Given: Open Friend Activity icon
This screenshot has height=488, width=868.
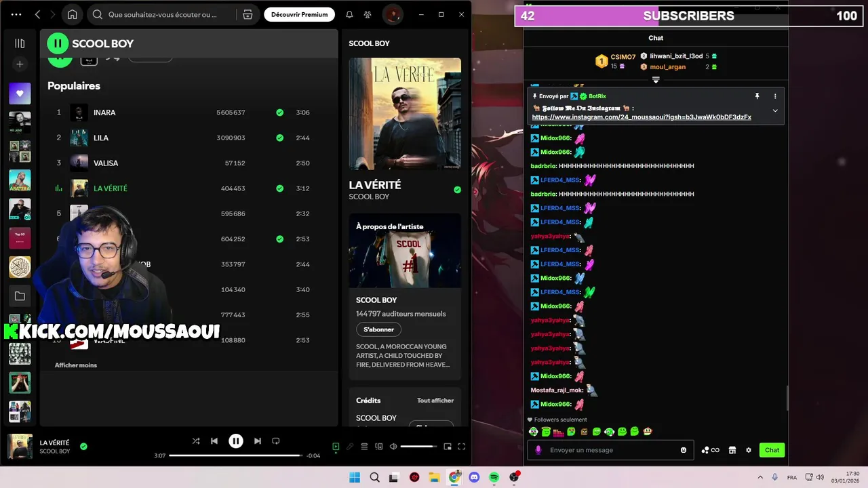Looking at the screenshot, I should pos(367,14).
